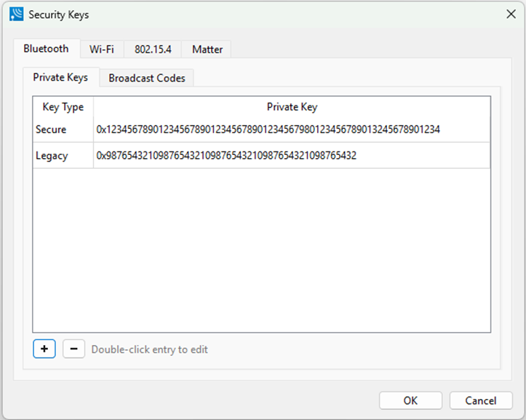This screenshot has height=420, width=526.
Task: Click the Key Type column header
Action: coord(63,107)
